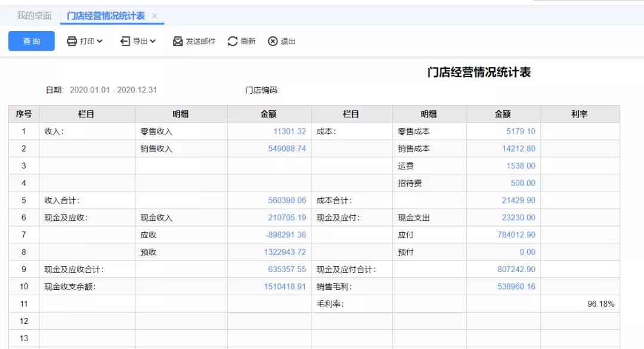Expand the 导出 dropdown arrow
Screen dimensions: 644x349
click(x=153, y=41)
